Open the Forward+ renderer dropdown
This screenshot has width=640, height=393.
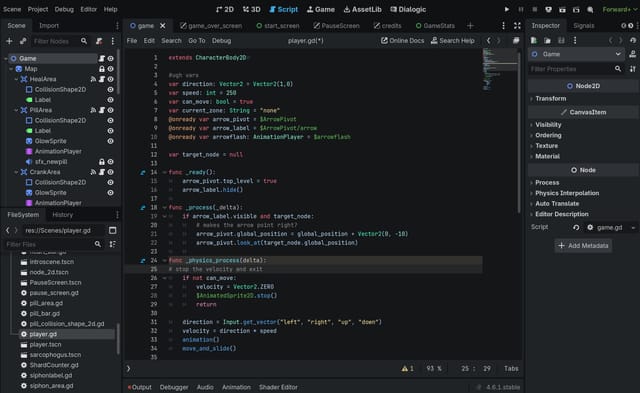coord(620,9)
